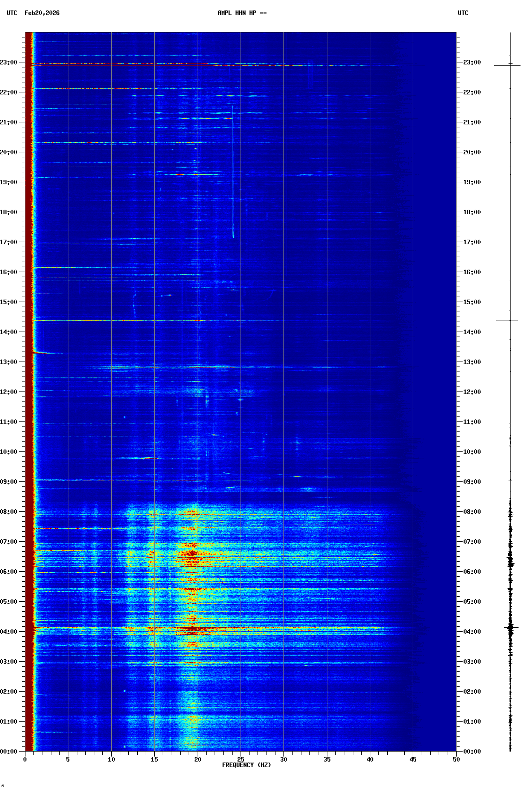Click the FREQUENCY (HZ) axis label
The image size is (532, 791).
pyautogui.click(x=246, y=765)
